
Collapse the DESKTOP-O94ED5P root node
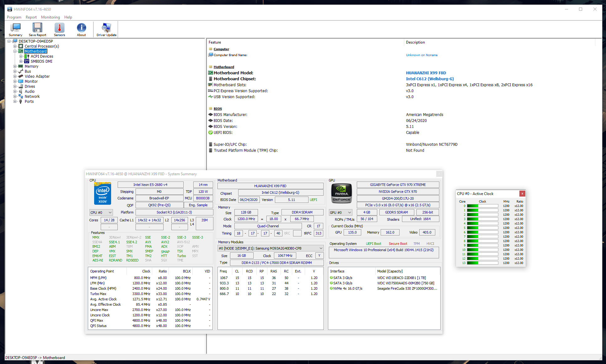pyautogui.click(x=9, y=41)
